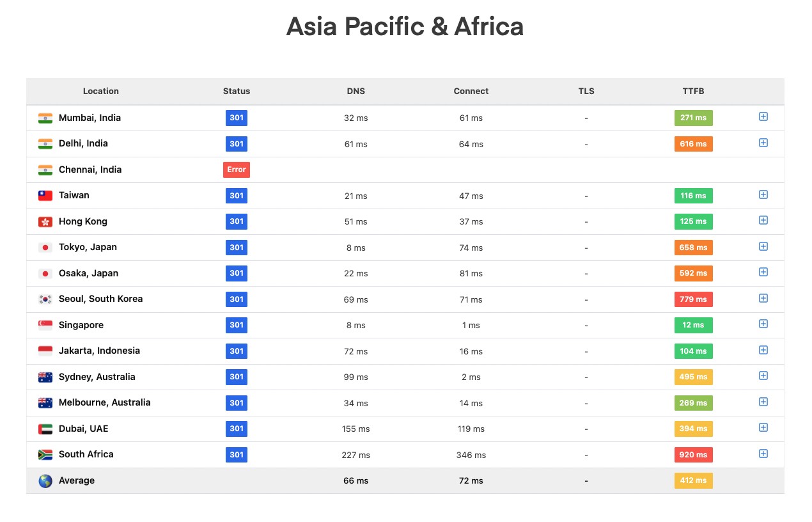Click the South Africa flag icon
Screen dimensions: 812x522
(x=45, y=455)
